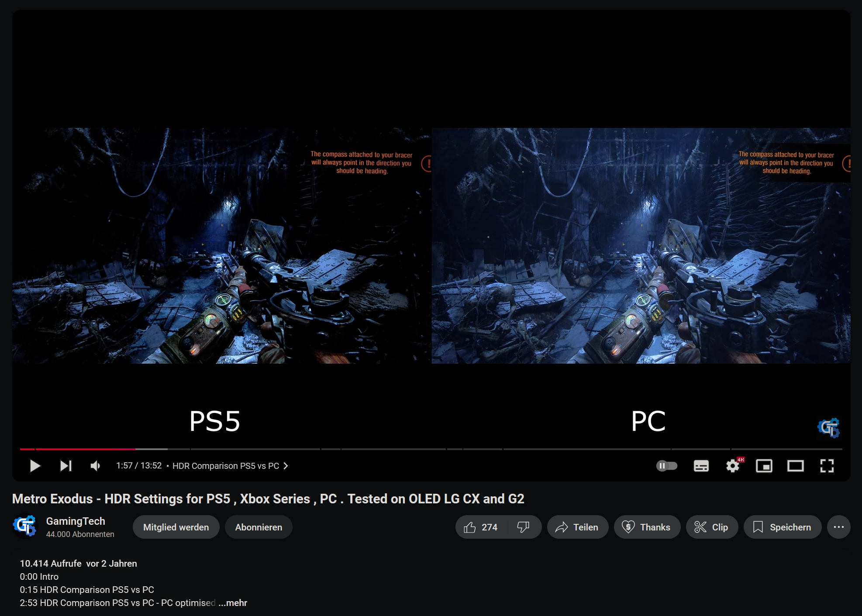Image resolution: width=862 pixels, height=616 pixels.
Task: Click the Teilen share button
Action: click(x=577, y=527)
